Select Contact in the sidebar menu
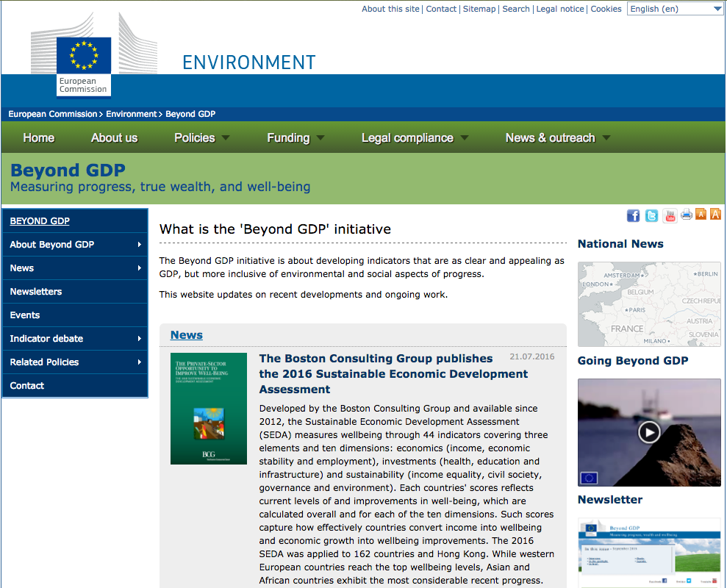This screenshot has width=727, height=588. click(75, 386)
